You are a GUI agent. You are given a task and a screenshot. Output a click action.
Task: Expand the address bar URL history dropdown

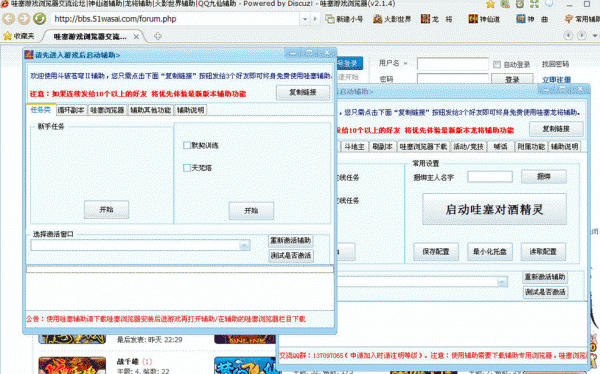pos(305,19)
